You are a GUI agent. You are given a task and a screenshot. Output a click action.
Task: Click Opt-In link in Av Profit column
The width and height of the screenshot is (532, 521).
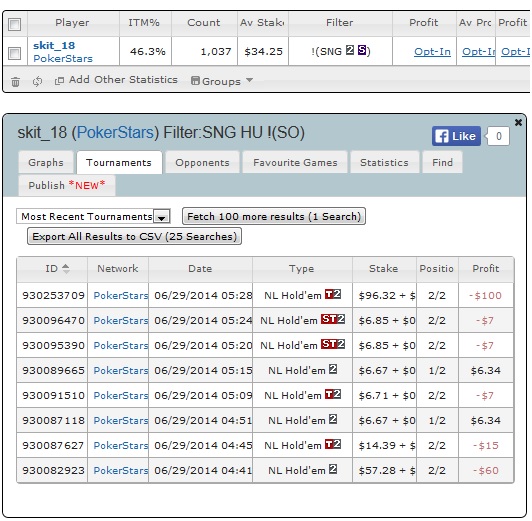pos(478,52)
